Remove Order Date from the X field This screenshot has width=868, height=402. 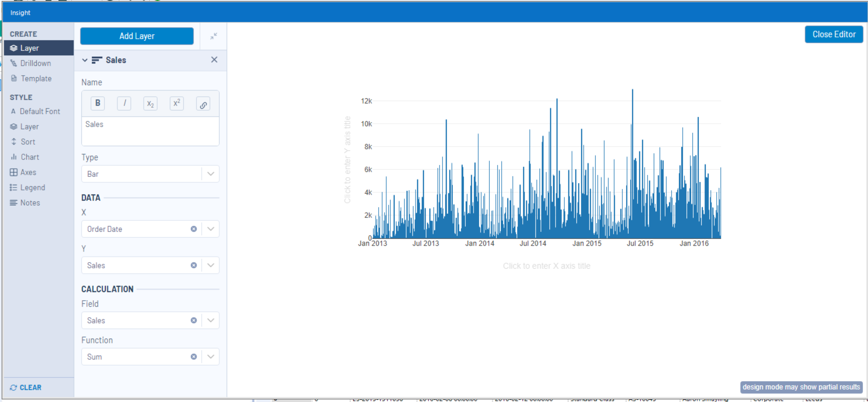tap(193, 229)
